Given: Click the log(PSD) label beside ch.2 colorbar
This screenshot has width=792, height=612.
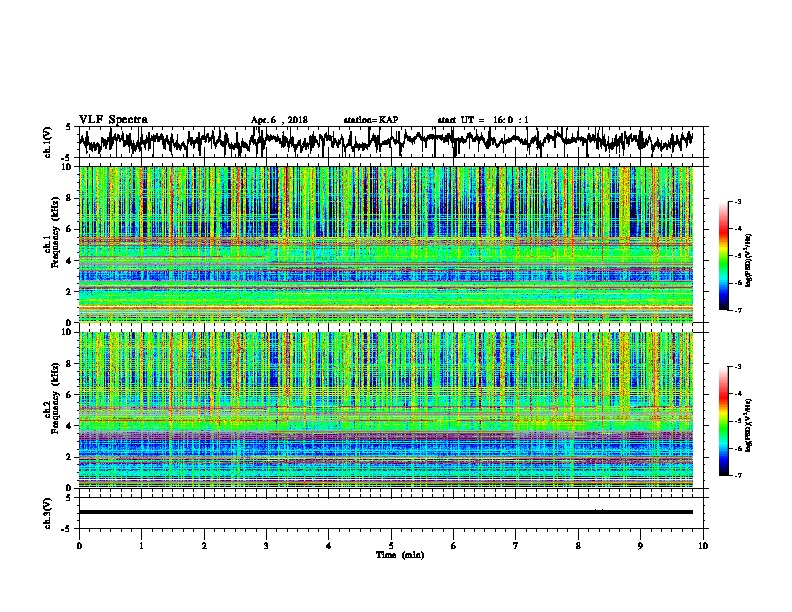Looking at the screenshot, I should click(749, 424).
